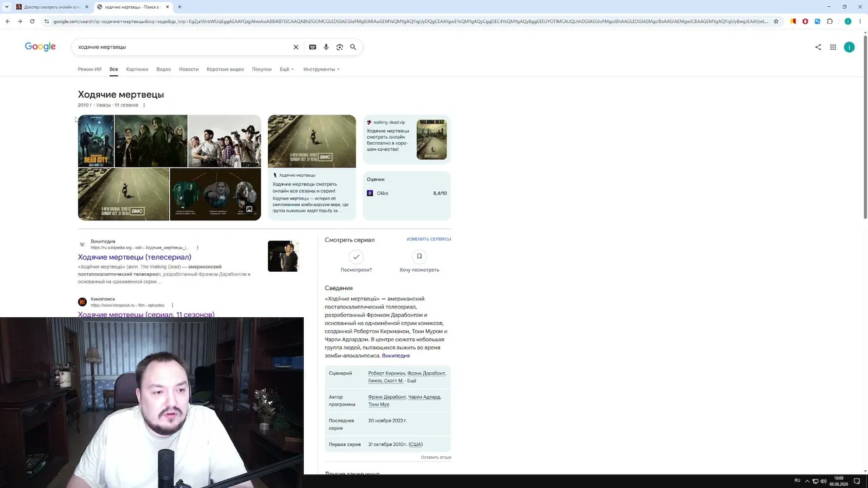The width and height of the screenshot is (868, 488).
Task: Open a new browser tab
Action: tap(180, 7)
